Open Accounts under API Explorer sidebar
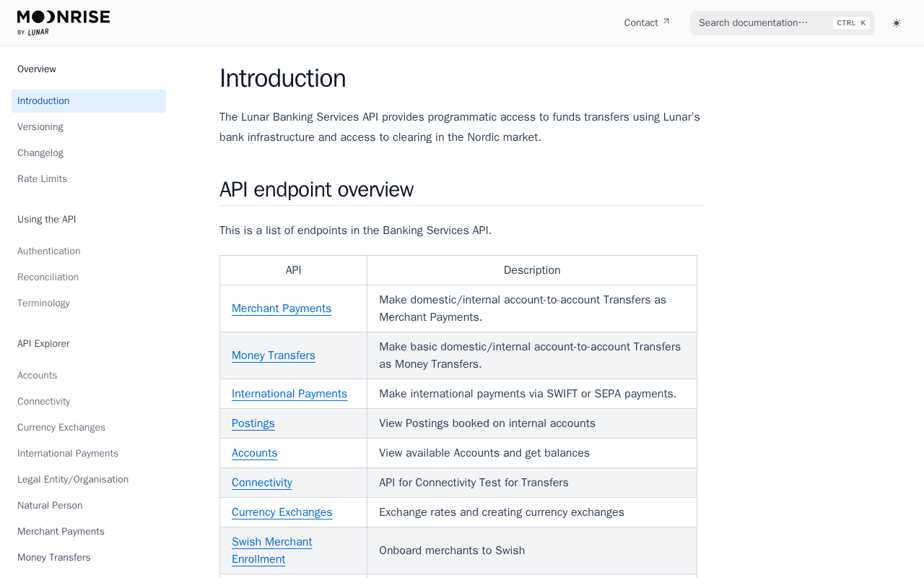The image size is (924, 578). coord(38,376)
